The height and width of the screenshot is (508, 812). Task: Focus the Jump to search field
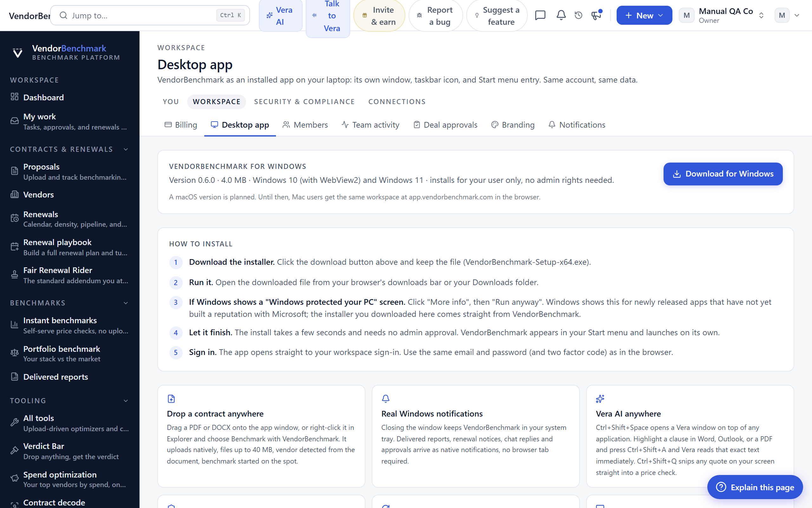tap(150, 15)
